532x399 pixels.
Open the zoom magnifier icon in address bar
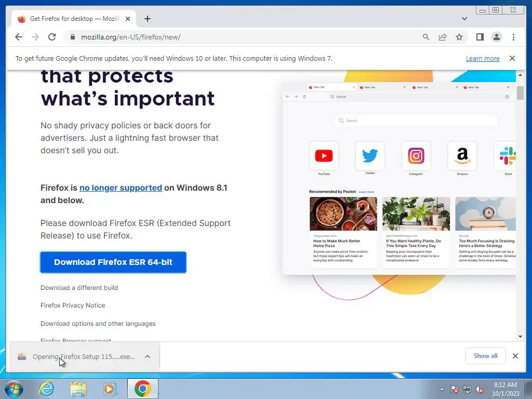click(426, 37)
